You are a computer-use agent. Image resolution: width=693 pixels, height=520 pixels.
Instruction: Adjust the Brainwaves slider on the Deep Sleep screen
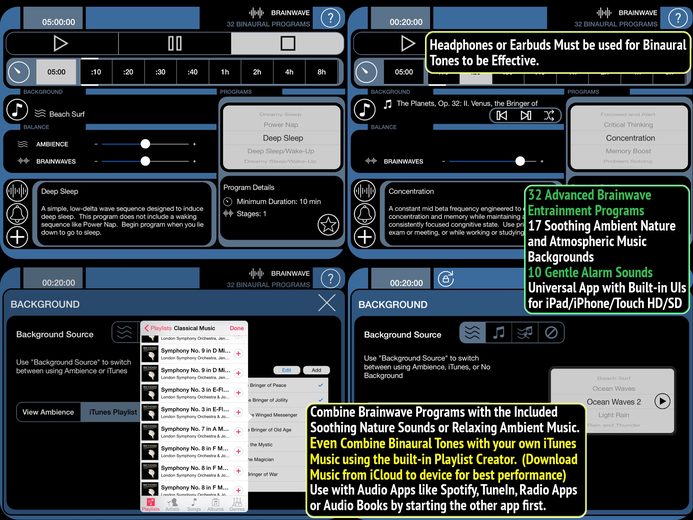point(145,161)
